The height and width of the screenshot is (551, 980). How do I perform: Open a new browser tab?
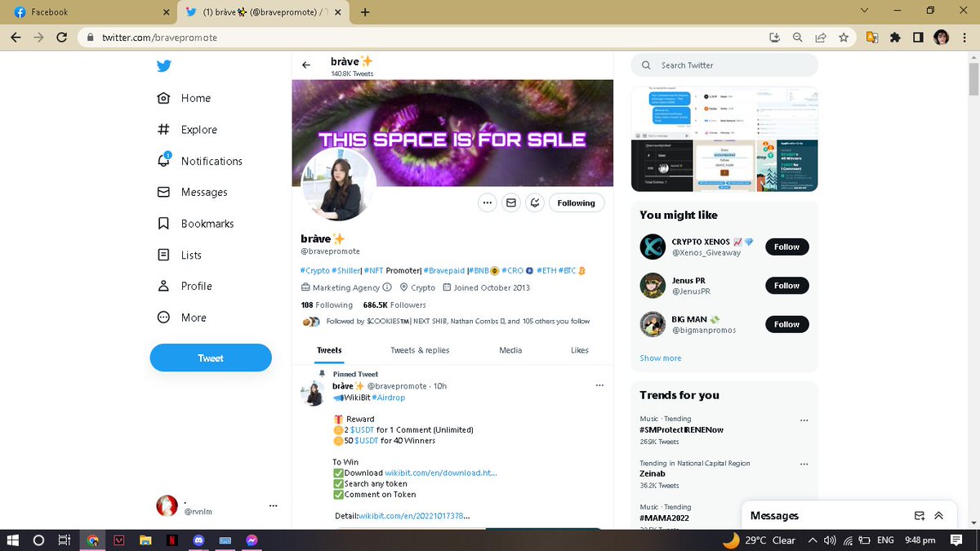365,12
